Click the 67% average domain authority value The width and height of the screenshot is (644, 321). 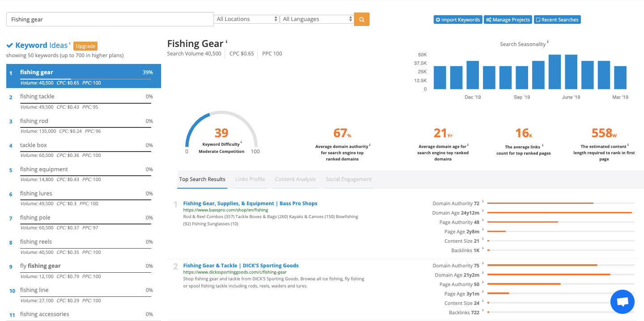342,133
